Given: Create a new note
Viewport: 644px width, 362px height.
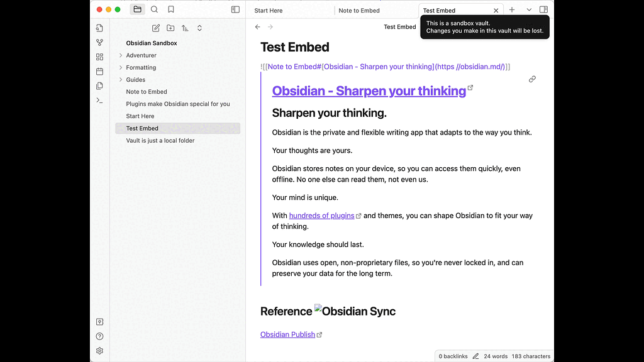Looking at the screenshot, I should [155, 28].
